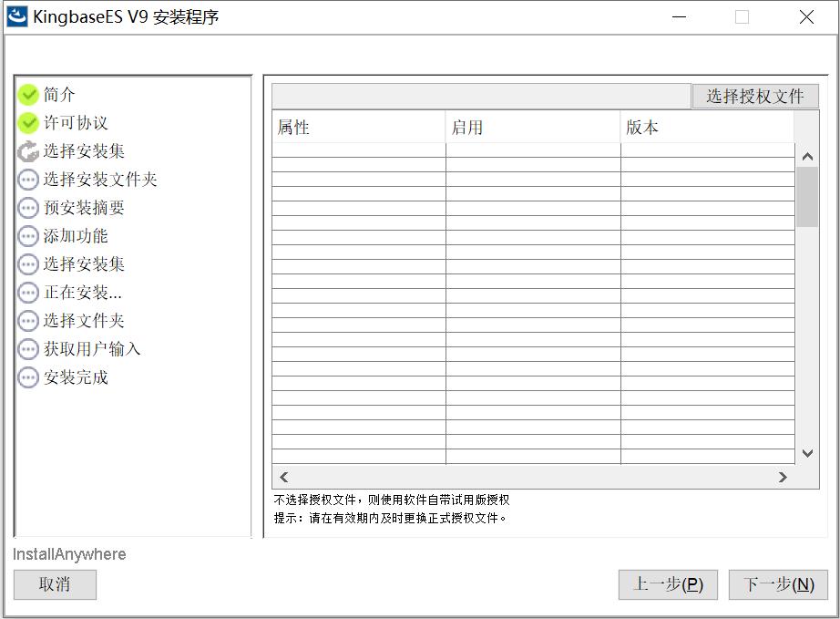Viewport: 840px width, 619px height.
Task: Select the 简介 step label
Action: click(x=59, y=95)
